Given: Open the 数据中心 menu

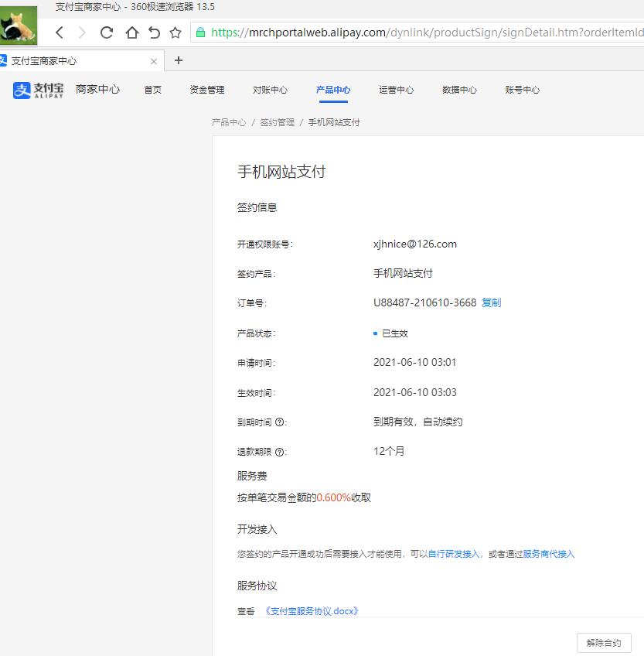Looking at the screenshot, I should point(459,90).
